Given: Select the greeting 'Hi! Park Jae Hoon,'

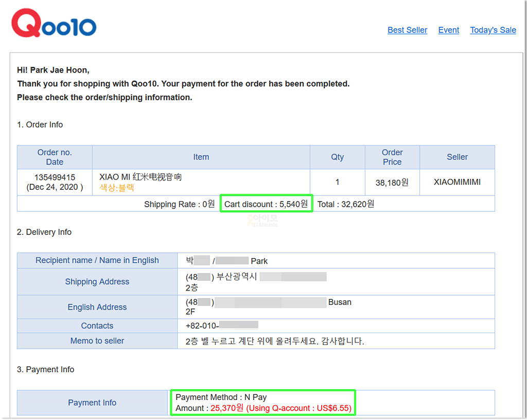Looking at the screenshot, I should tap(53, 70).
